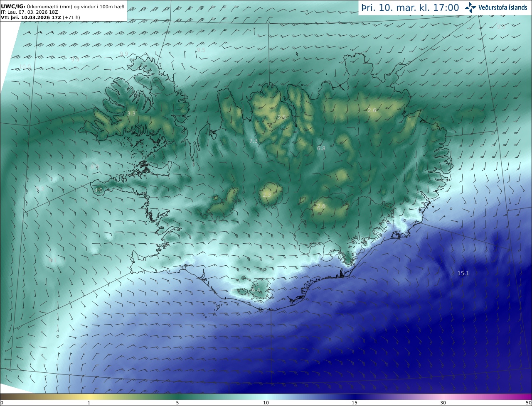This screenshot has height=406, width=532.
Task: Click the 1 tick label on the colorbar
Action: click(89, 403)
